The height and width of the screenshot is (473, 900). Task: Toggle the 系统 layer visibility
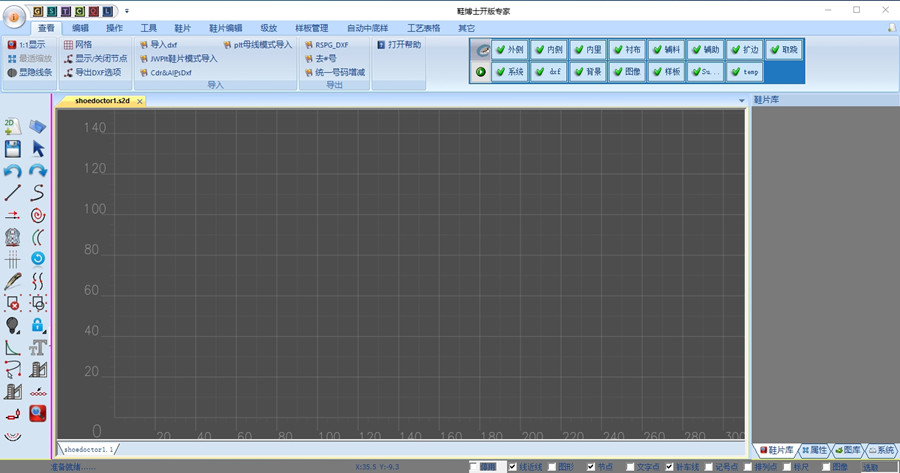[510, 72]
